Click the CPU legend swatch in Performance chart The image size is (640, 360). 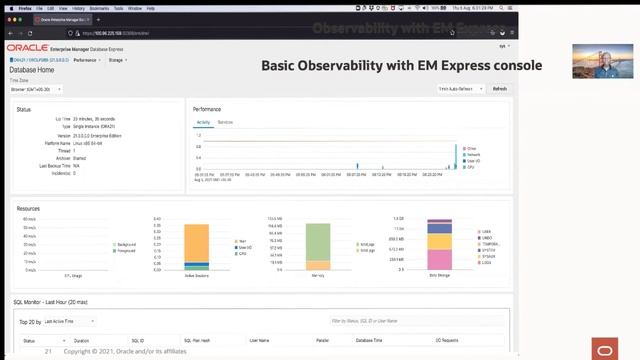[464, 167]
